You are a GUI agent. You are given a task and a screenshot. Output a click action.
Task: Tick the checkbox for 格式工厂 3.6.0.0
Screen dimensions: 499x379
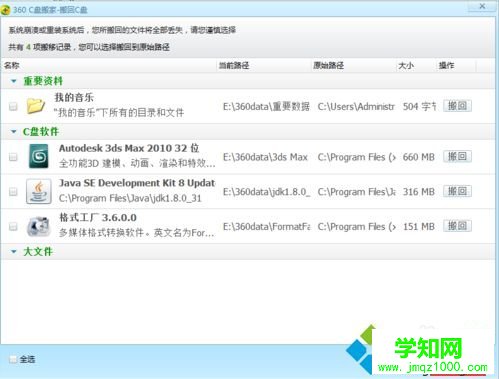click(13, 227)
